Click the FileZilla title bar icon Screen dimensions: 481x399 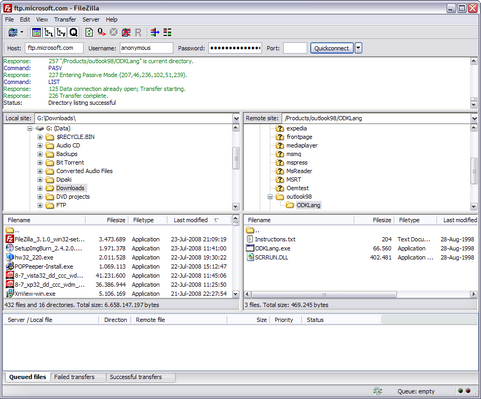(7, 8)
